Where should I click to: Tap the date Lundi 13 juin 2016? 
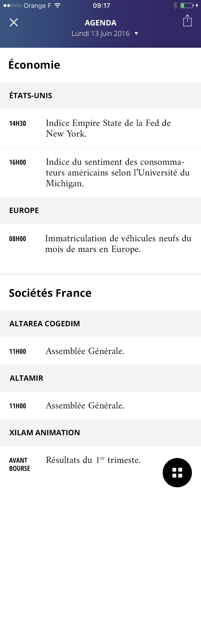100,34
